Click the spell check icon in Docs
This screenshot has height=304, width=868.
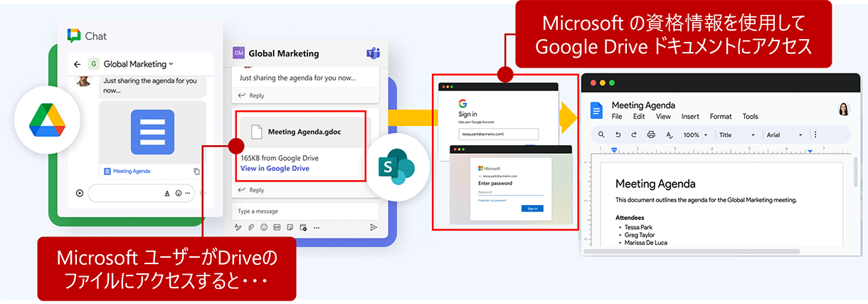pos(669,135)
